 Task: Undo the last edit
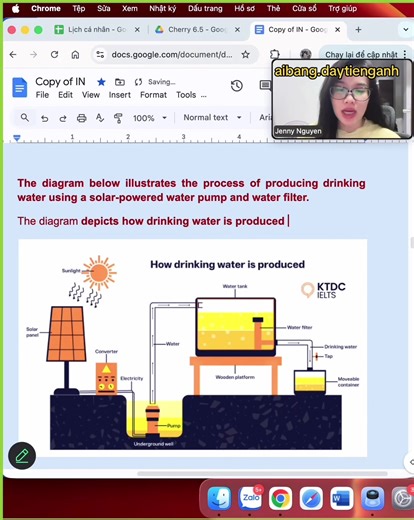pyautogui.click(x=44, y=118)
